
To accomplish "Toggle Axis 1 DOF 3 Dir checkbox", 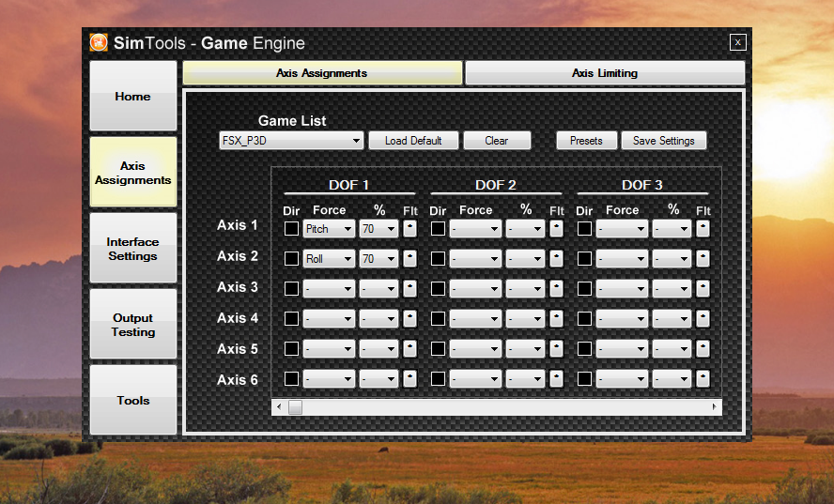I will (x=584, y=229).
